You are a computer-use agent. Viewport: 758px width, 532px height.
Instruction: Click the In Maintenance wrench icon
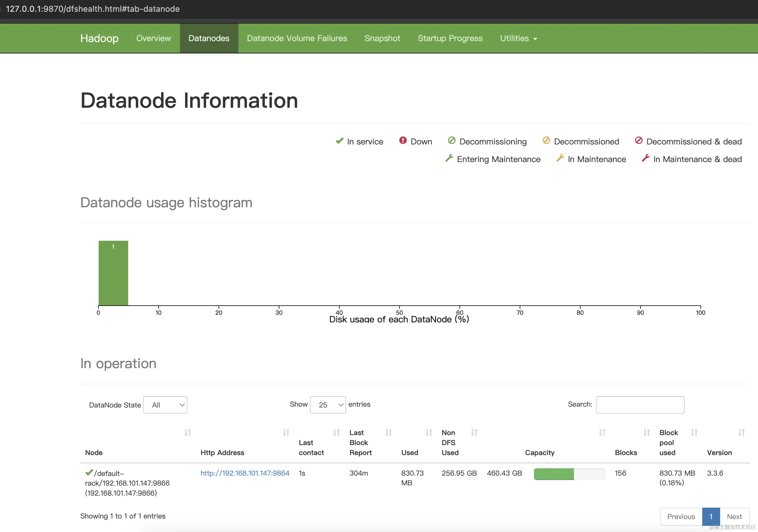[x=560, y=158]
